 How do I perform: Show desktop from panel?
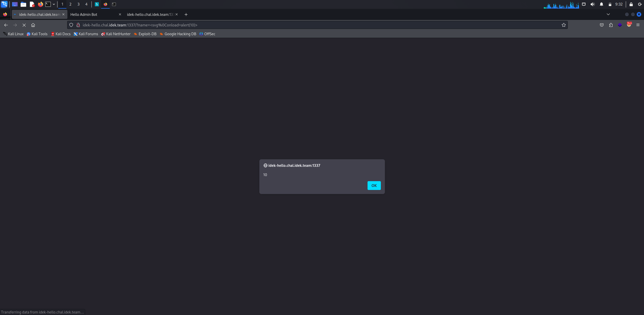pyautogui.click(x=15, y=4)
